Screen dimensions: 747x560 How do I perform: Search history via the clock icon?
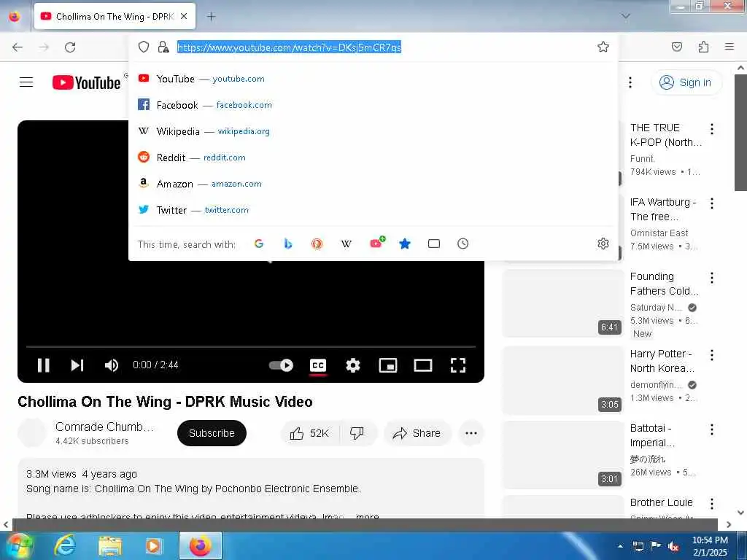pos(463,244)
